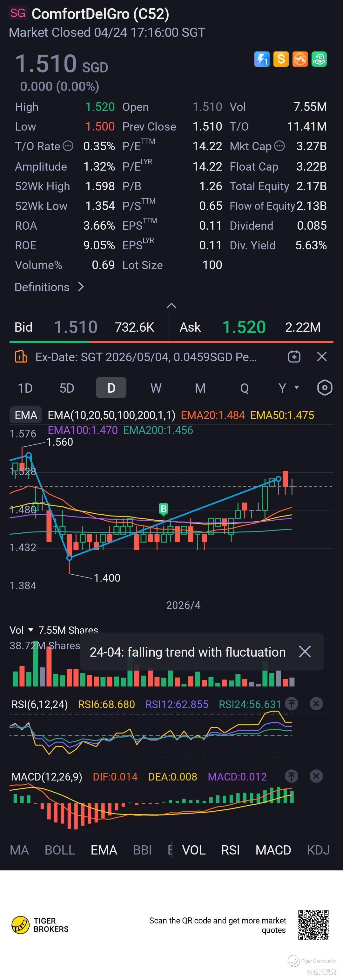Tap the orange chart badge icon
343x980 pixels.
(300, 59)
